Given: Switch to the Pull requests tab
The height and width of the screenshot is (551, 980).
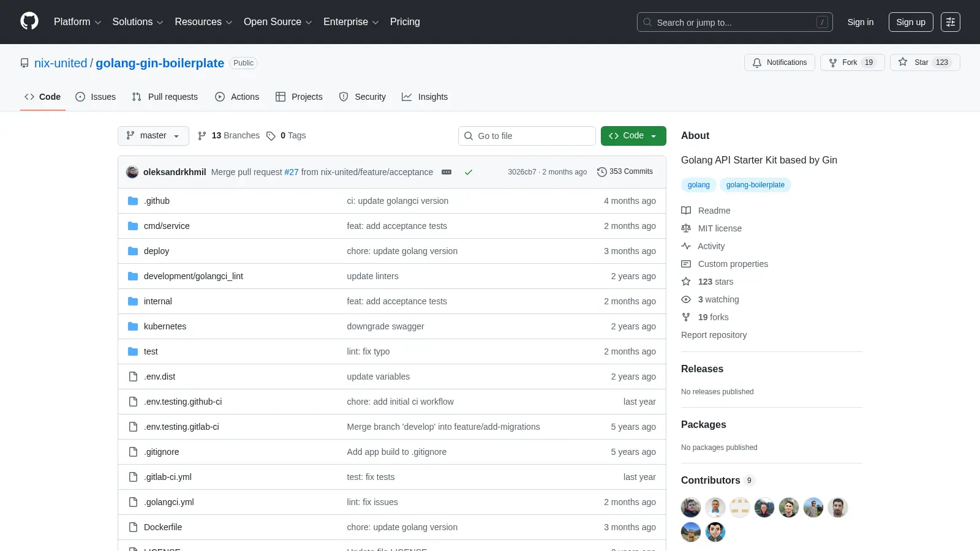Looking at the screenshot, I should pos(165,97).
